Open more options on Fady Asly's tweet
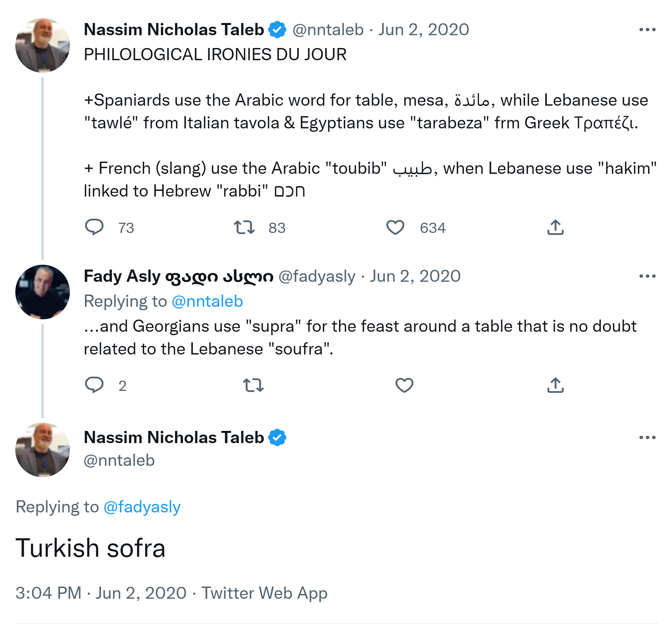 (x=647, y=276)
